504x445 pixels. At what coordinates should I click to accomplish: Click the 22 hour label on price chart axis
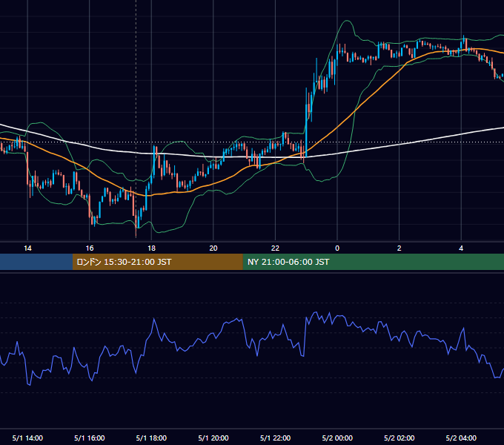[275, 248]
